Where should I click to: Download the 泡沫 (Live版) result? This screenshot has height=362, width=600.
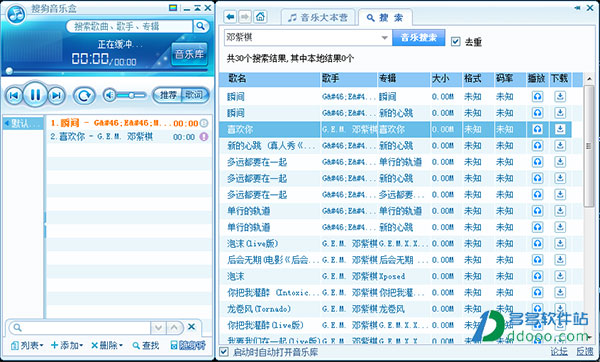tap(560, 243)
